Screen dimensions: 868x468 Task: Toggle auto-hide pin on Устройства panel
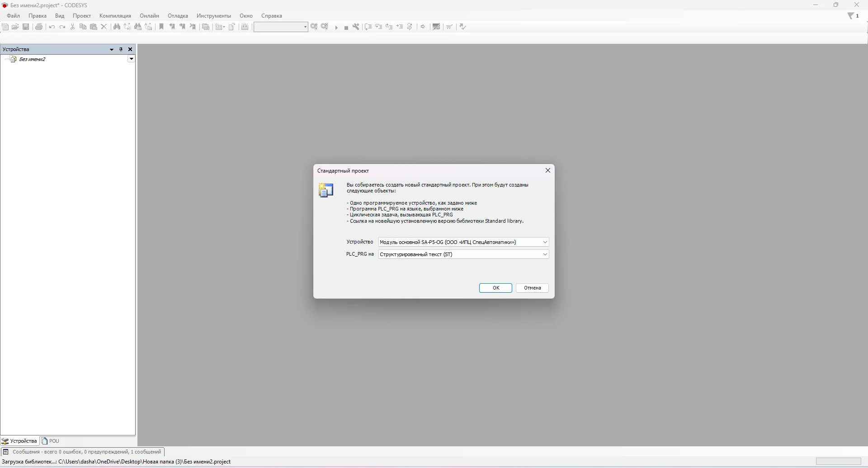point(121,50)
